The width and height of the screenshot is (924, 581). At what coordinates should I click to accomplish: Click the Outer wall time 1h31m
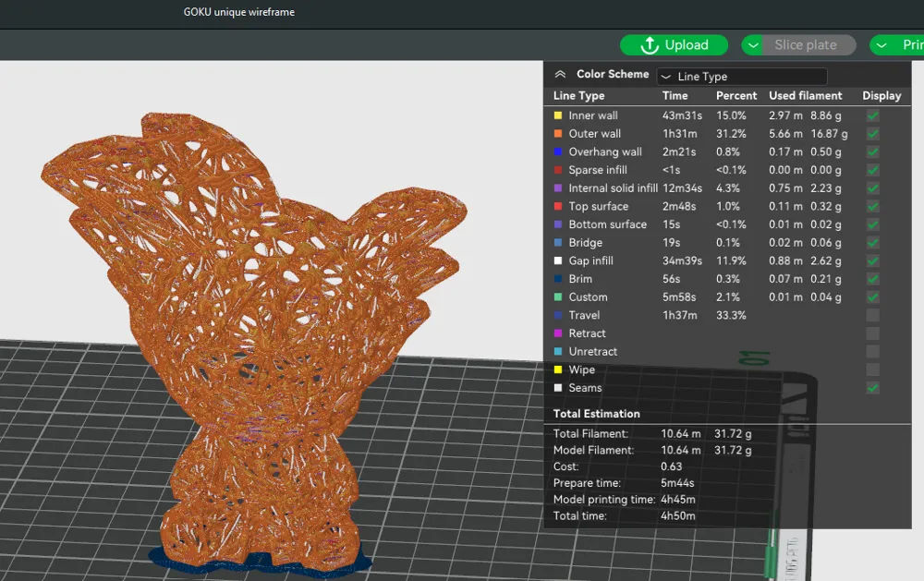pyautogui.click(x=679, y=134)
